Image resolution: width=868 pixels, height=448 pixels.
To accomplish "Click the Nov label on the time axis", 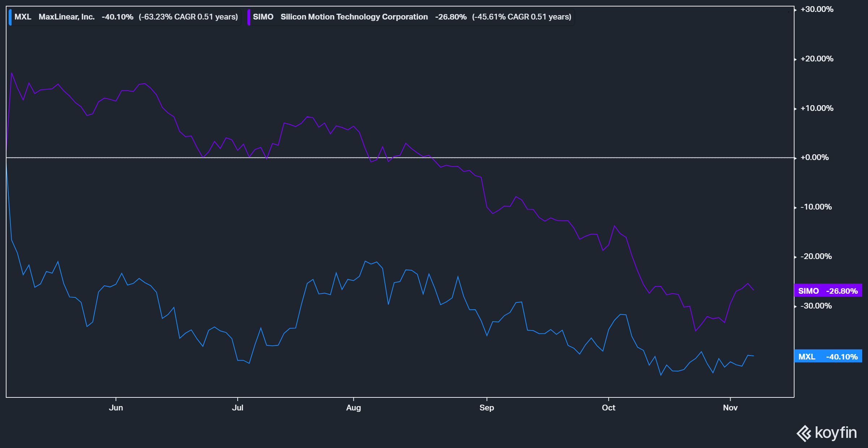I will [x=730, y=408].
